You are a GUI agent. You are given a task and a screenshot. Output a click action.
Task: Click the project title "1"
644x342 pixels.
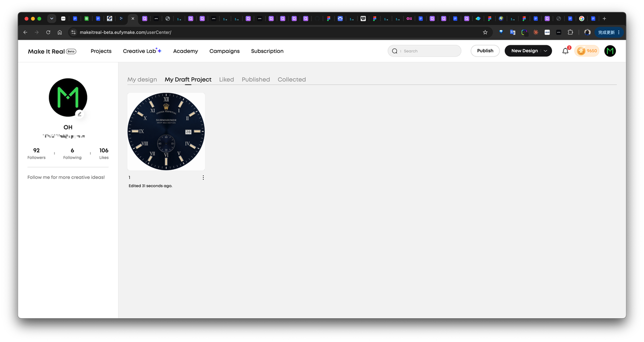tap(129, 177)
